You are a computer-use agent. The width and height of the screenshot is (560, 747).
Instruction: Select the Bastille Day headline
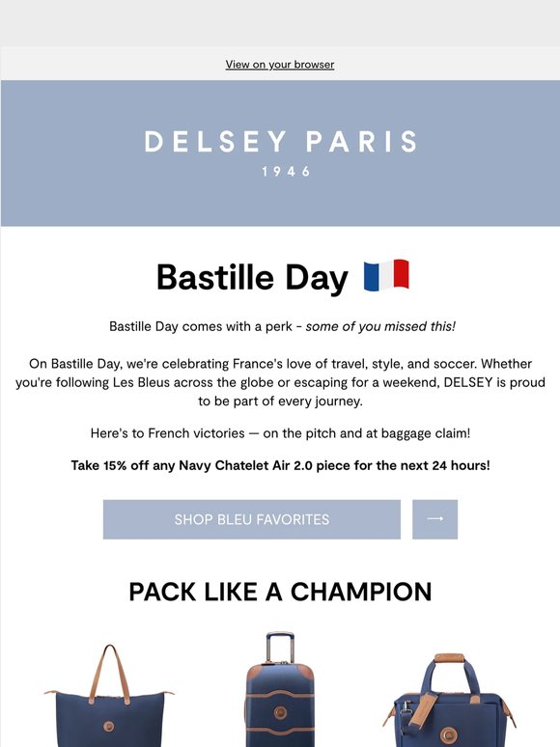(252, 278)
